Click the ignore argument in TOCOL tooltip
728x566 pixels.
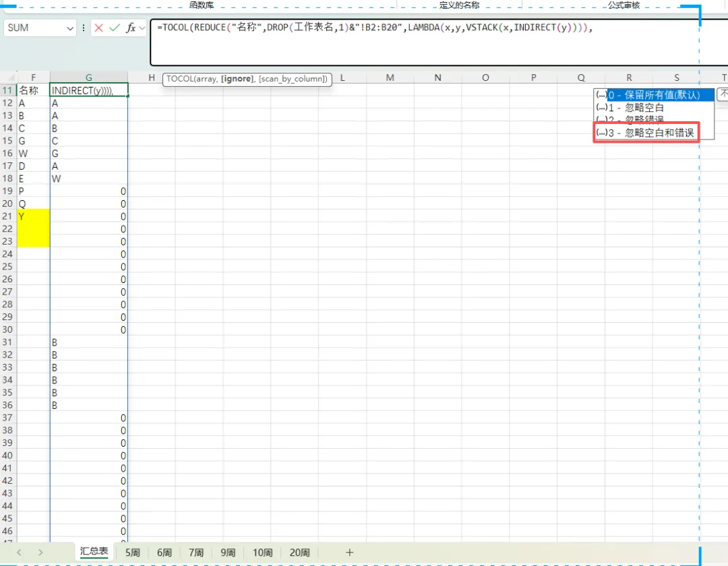coord(237,79)
